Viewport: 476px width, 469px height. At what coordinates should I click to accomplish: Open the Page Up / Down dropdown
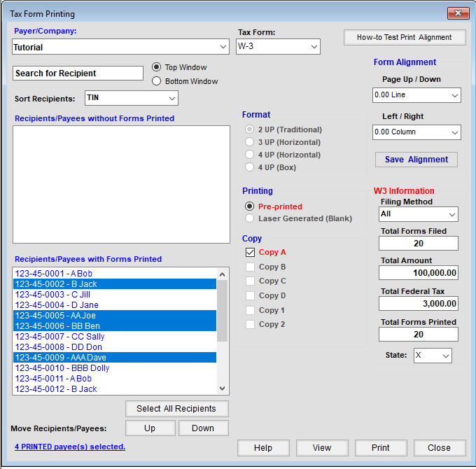coord(416,95)
